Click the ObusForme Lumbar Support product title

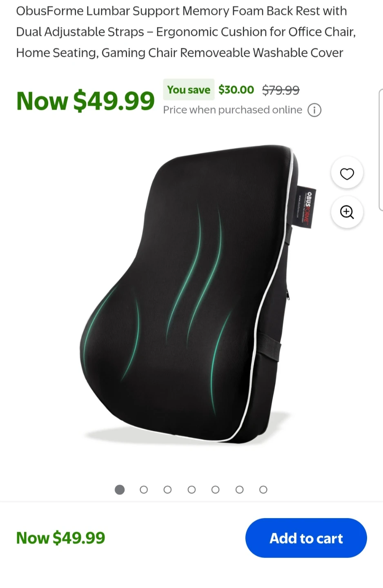(186, 32)
